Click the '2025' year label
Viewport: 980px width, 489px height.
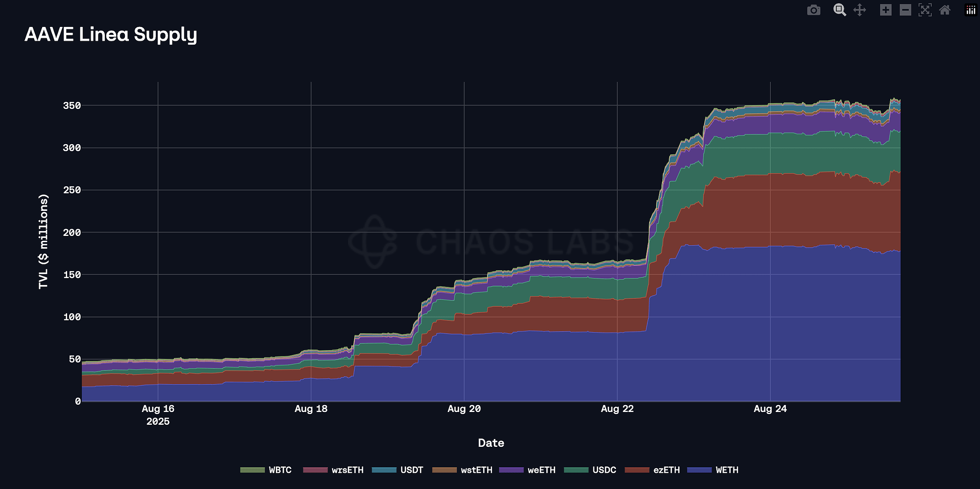158,421
